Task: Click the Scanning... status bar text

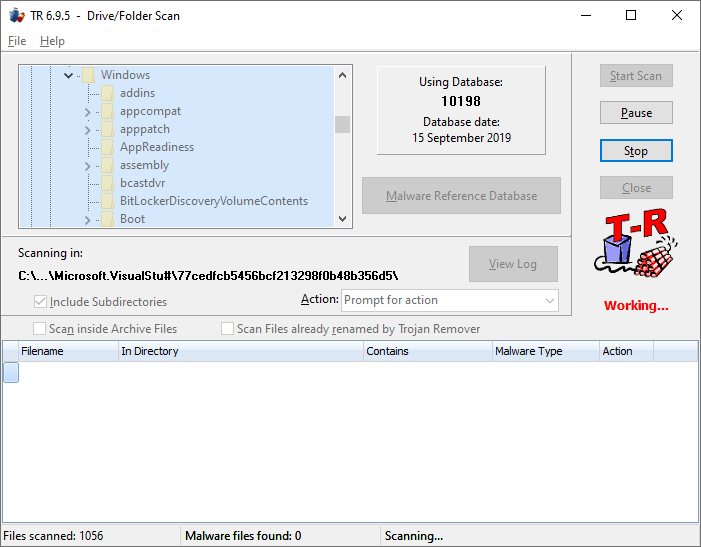Action: [x=414, y=536]
